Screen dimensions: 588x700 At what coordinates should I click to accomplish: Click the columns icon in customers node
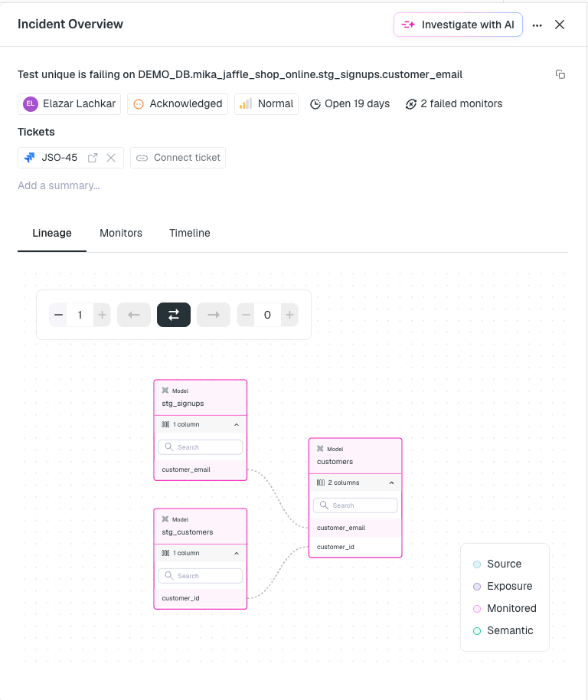[321, 482]
